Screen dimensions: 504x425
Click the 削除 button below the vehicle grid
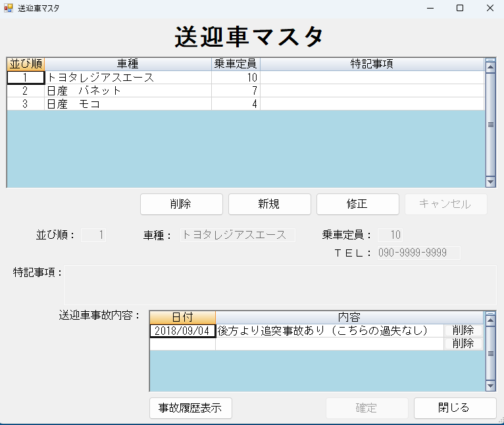point(182,204)
